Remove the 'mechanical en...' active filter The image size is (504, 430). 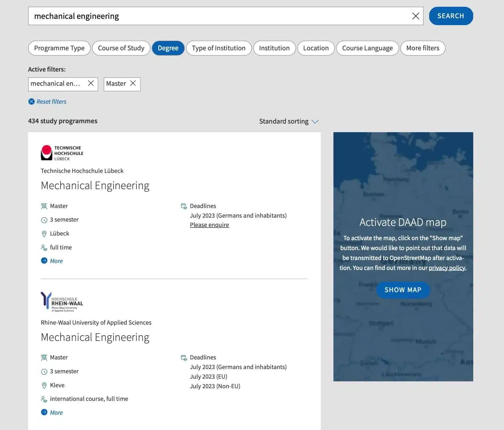pos(91,83)
